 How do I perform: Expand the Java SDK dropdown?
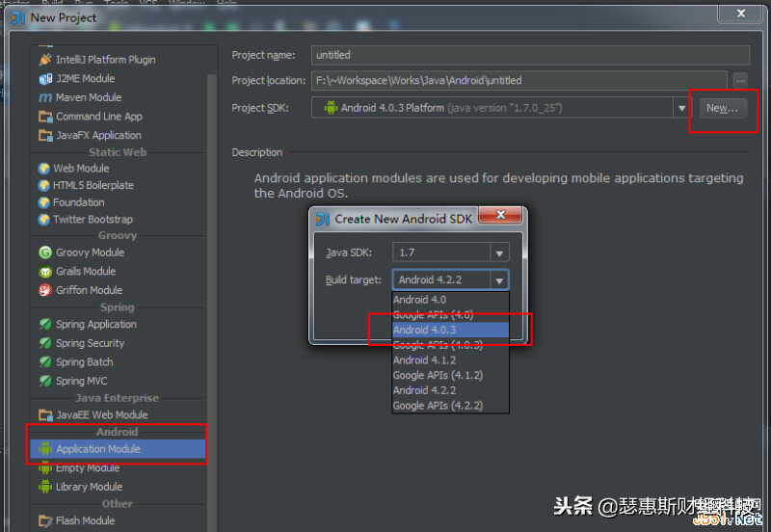point(499,253)
